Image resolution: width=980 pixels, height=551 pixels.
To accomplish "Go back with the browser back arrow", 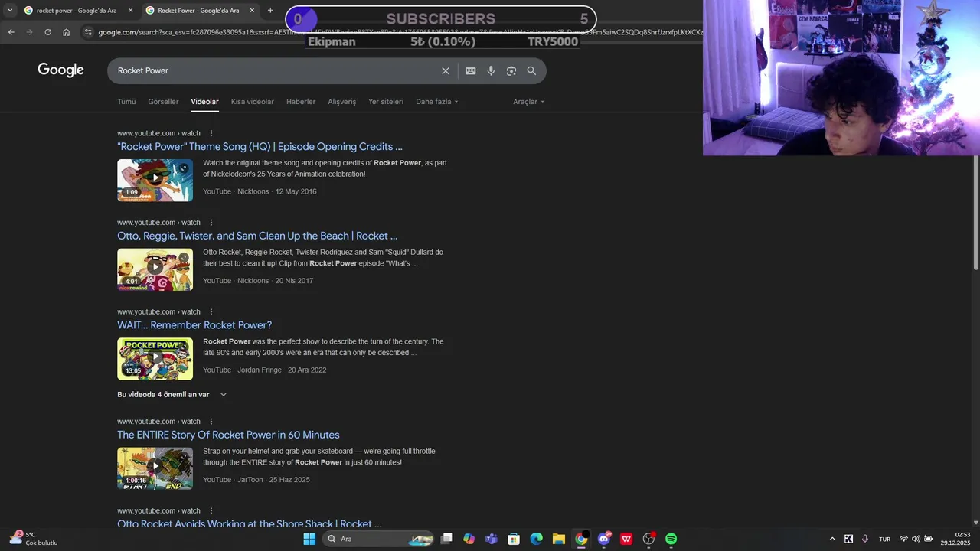I will [x=11, y=32].
